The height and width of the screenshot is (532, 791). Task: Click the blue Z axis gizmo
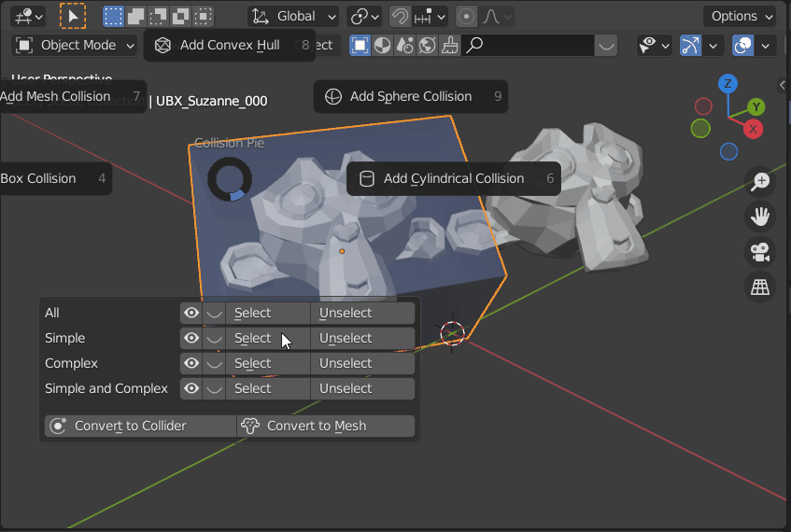click(x=728, y=83)
